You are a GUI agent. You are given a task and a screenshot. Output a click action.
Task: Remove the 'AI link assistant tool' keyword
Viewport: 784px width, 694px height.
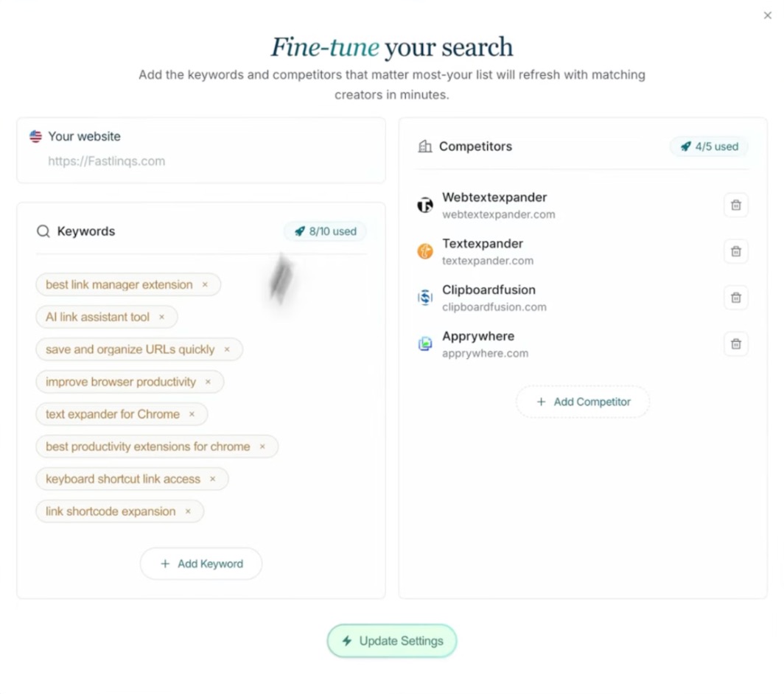tap(162, 318)
